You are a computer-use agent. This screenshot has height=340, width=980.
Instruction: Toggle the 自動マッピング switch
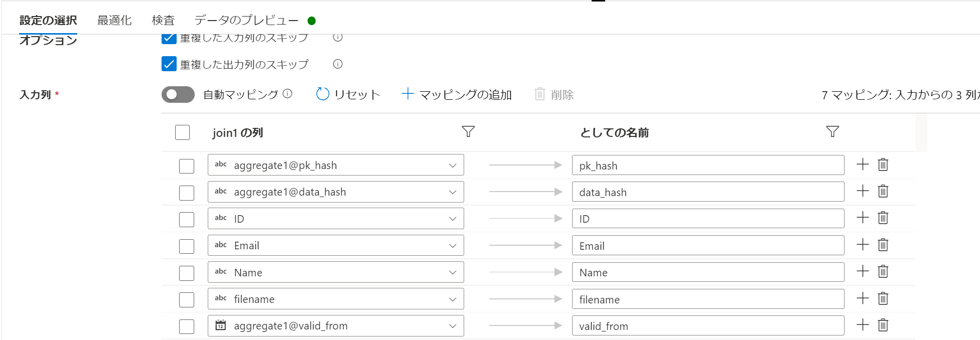click(178, 94)
